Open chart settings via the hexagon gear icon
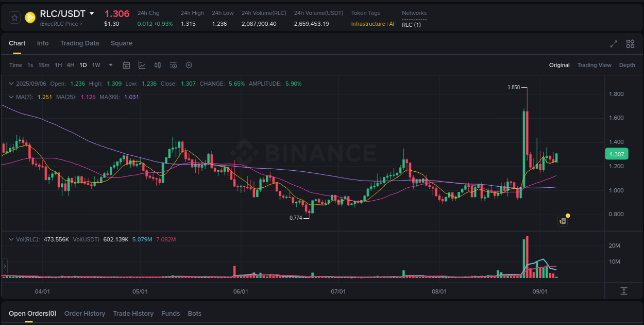 189,65
